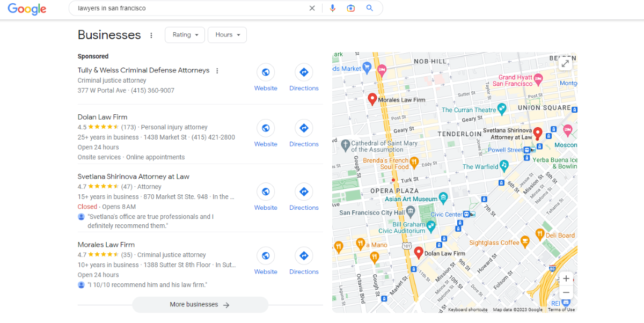Screen dimensions: 644x323
Task: Open Morales Law Firm website globe icon
Action: point(266,255)
